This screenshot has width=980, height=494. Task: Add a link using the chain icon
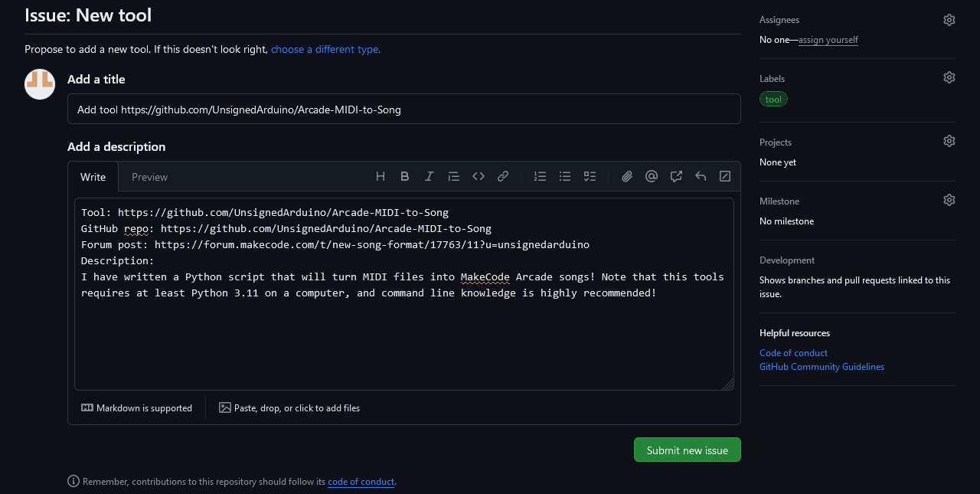tap(503, 176)
